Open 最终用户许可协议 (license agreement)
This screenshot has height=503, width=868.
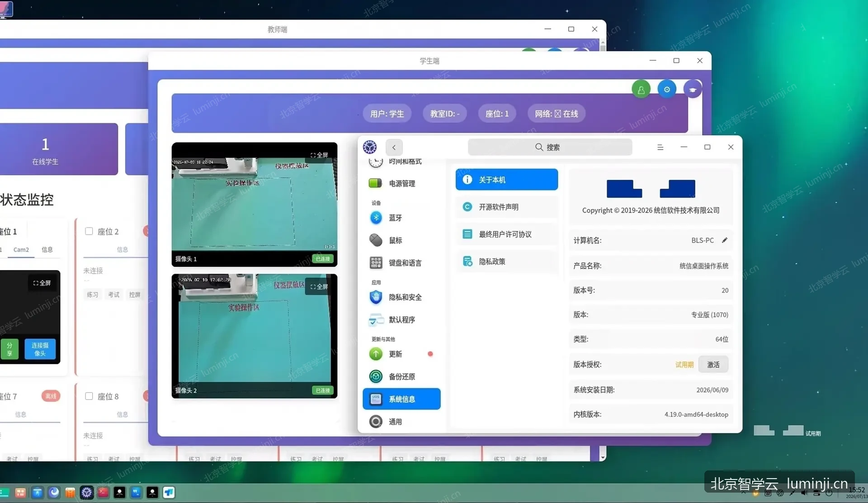(507, 234)
